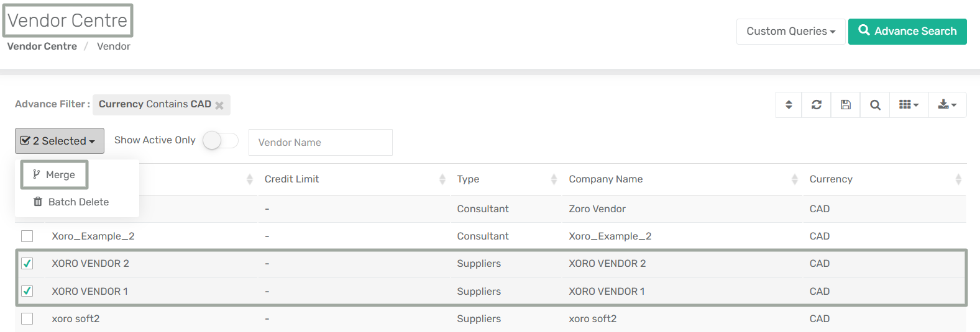
Task: Choose Merge from the selection menu
Action: tap(55, 175)
